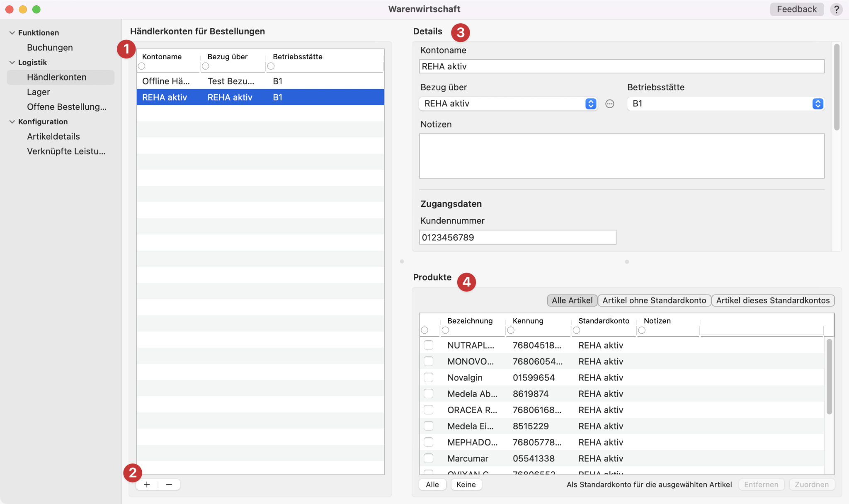The height and width of the screenshot is (504, 849).
Task: Show Alle Artikel filter tab
Action: point(572,300)
